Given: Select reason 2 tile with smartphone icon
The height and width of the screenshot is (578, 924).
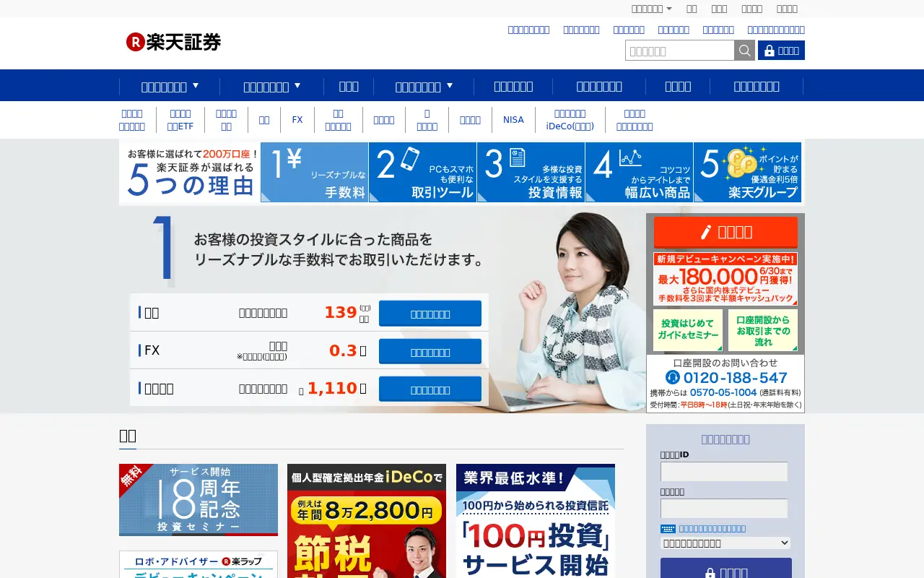Looking at the screenshot, I should click(423, 172).
